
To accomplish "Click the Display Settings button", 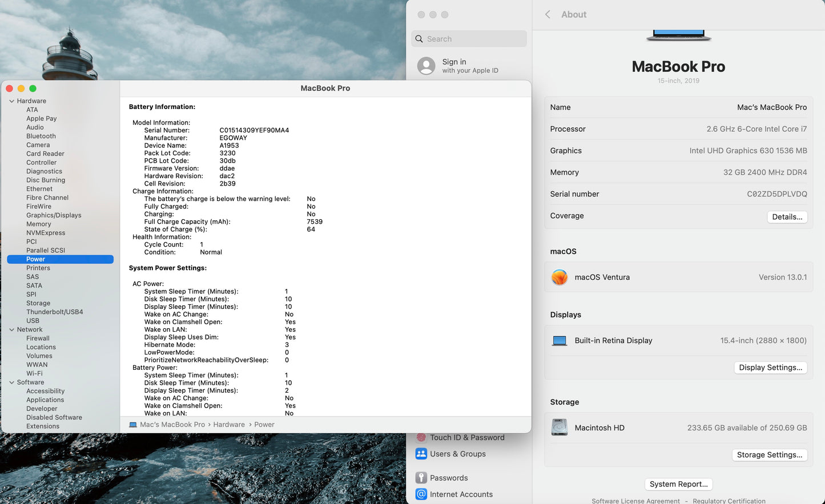I will (770, 368).
